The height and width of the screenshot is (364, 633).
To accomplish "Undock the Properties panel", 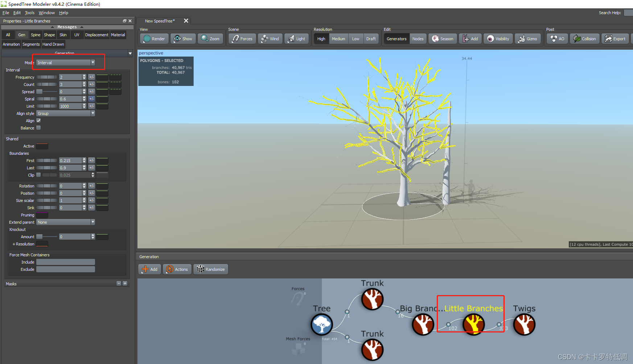I will pos(124,21).
